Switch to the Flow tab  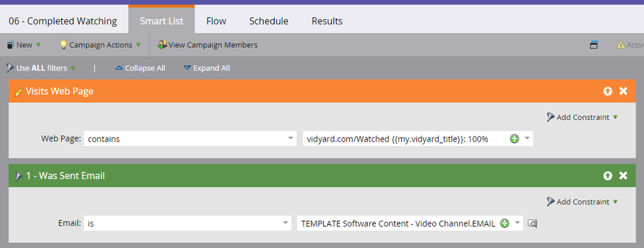[x=217, y=21]
